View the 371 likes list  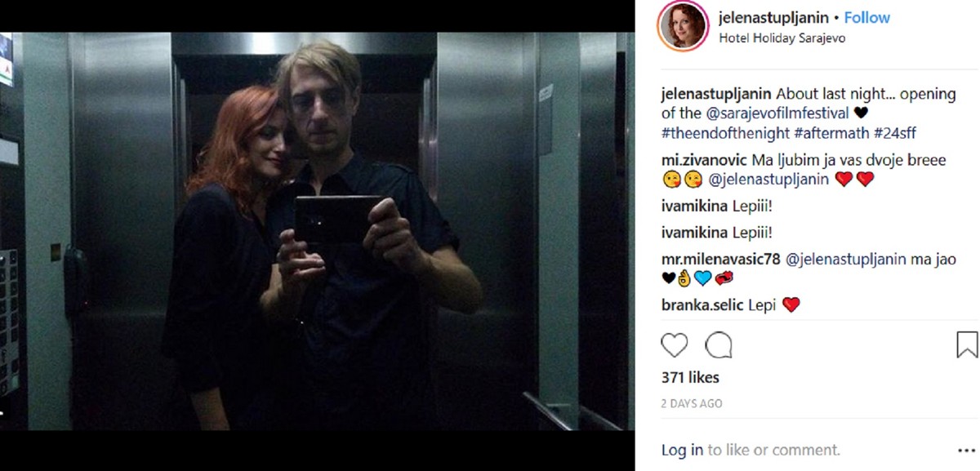click(x=690, y=377)
